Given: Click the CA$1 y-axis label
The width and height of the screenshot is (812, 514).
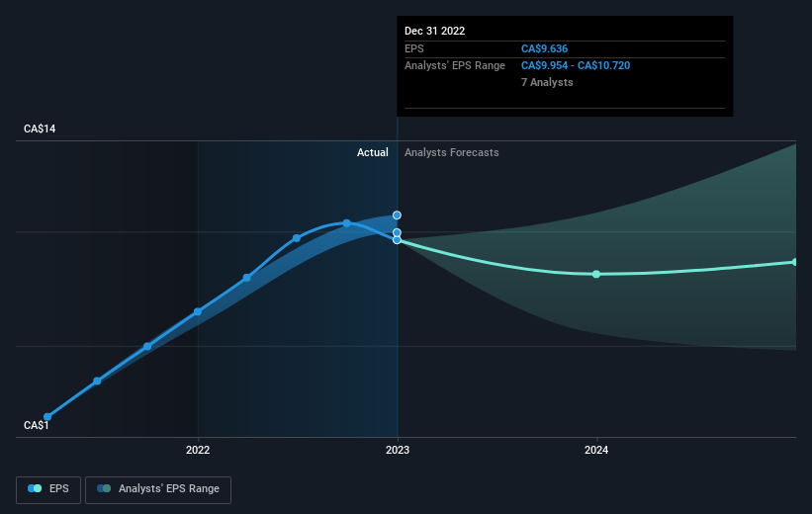Looking at the screenshot, I should [x=37, y=425].
